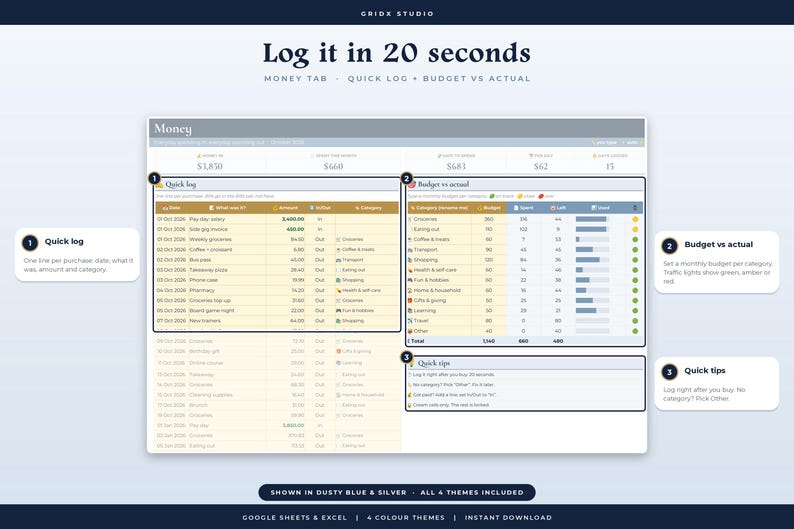Click the Used progress bar for Groceries

592,219
